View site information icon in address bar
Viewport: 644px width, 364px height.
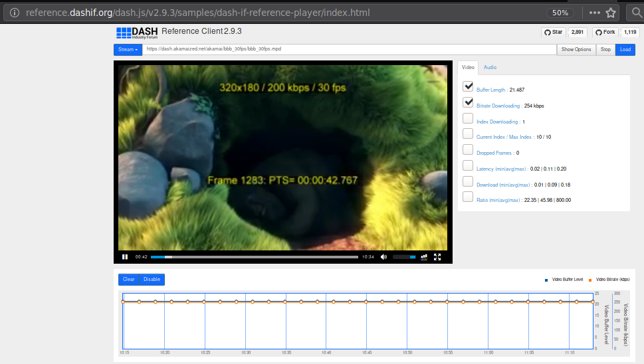click(15, 13)
